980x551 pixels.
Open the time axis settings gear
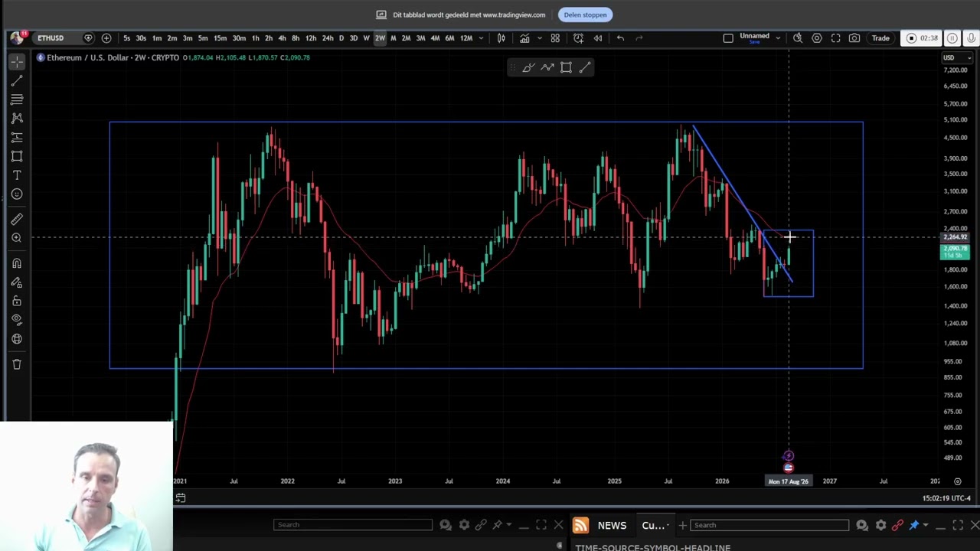(x=957, y=481)
